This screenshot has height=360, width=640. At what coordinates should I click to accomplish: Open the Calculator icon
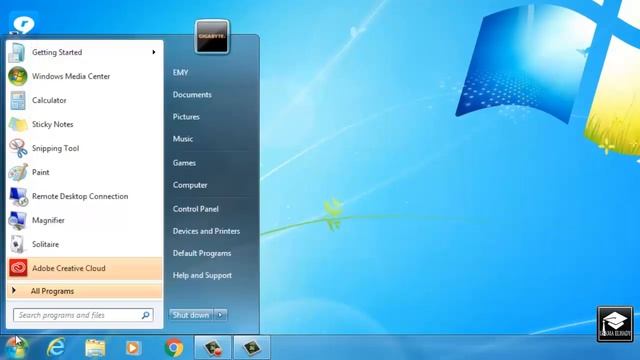click(18, 100)
